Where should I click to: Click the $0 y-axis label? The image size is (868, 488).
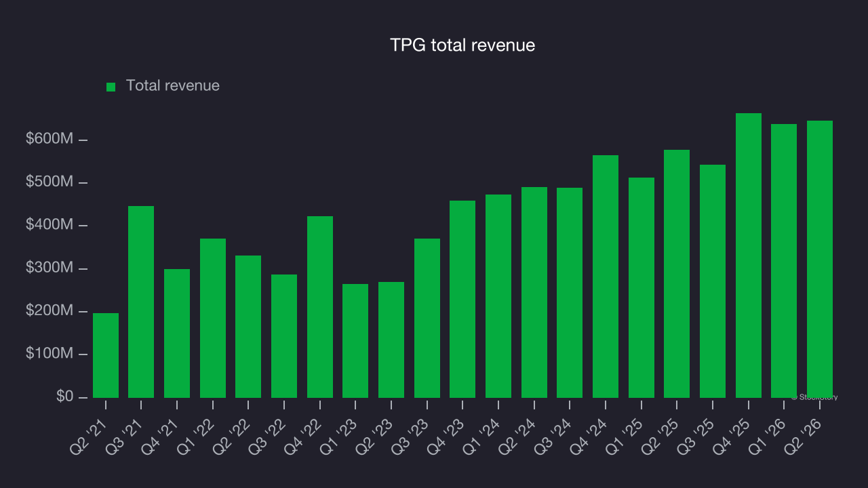point(65,396)
